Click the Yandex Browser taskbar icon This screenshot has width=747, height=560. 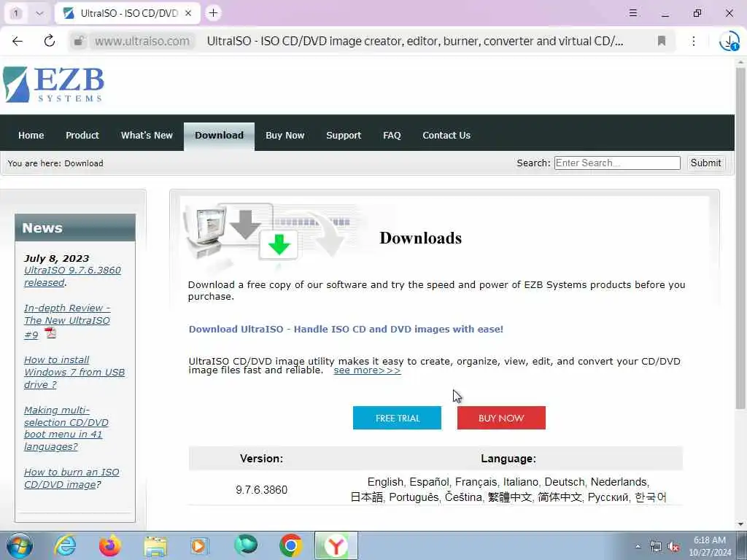(x=336, y=545)
